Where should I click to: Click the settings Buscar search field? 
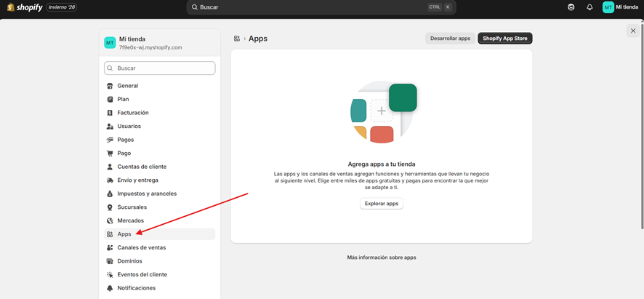pyautogui.click(x=160, y=68)
